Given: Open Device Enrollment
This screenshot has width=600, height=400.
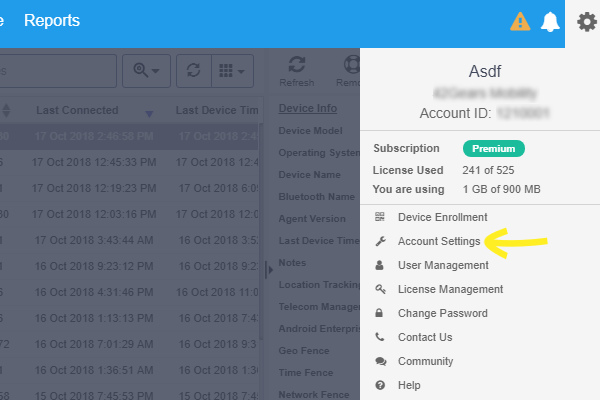Looking at the screenshot, I should pyautogui.click(x=442, y=217).
